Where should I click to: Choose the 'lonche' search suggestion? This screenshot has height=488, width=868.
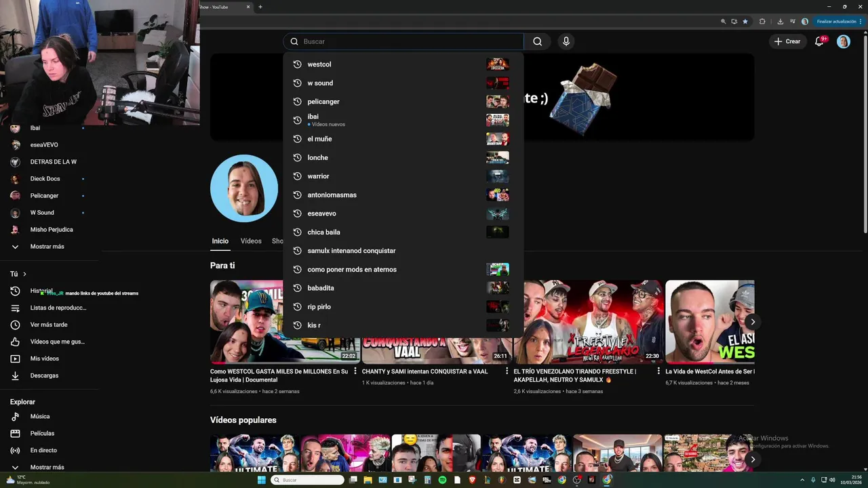coord(403,157)
